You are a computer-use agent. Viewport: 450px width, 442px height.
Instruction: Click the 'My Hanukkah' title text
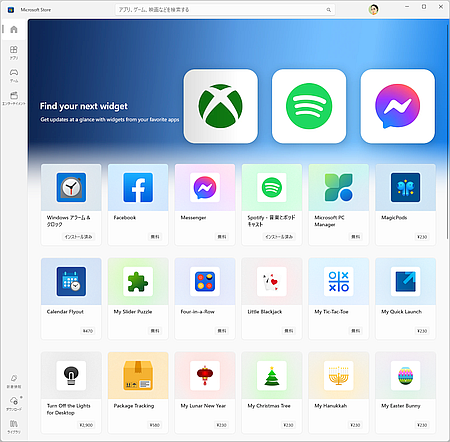[x=331, y=406]
